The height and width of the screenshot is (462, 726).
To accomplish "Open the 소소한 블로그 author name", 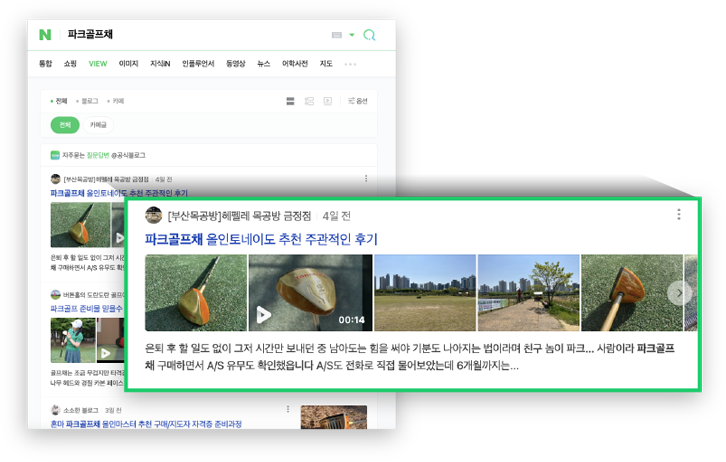I will [x=81, y=410].
